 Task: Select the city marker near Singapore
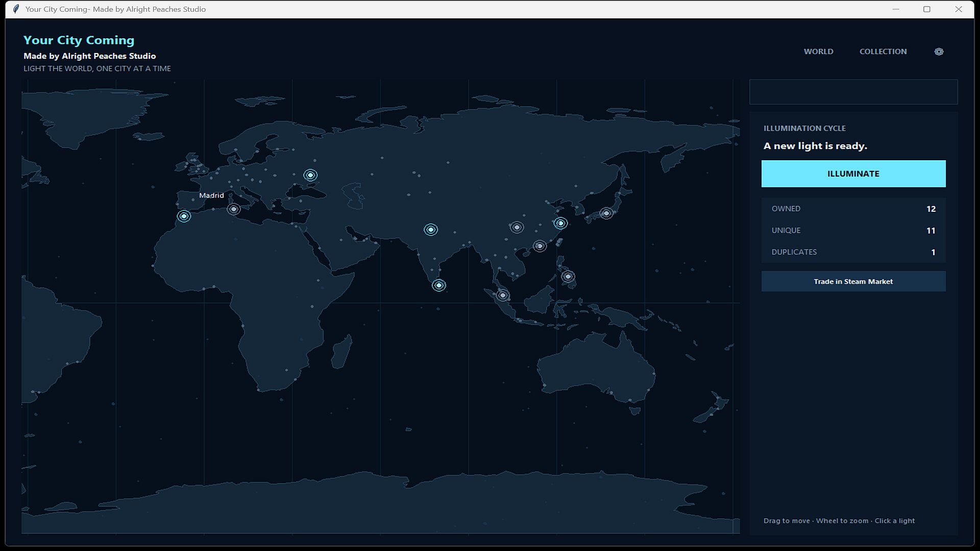[503, 295]
